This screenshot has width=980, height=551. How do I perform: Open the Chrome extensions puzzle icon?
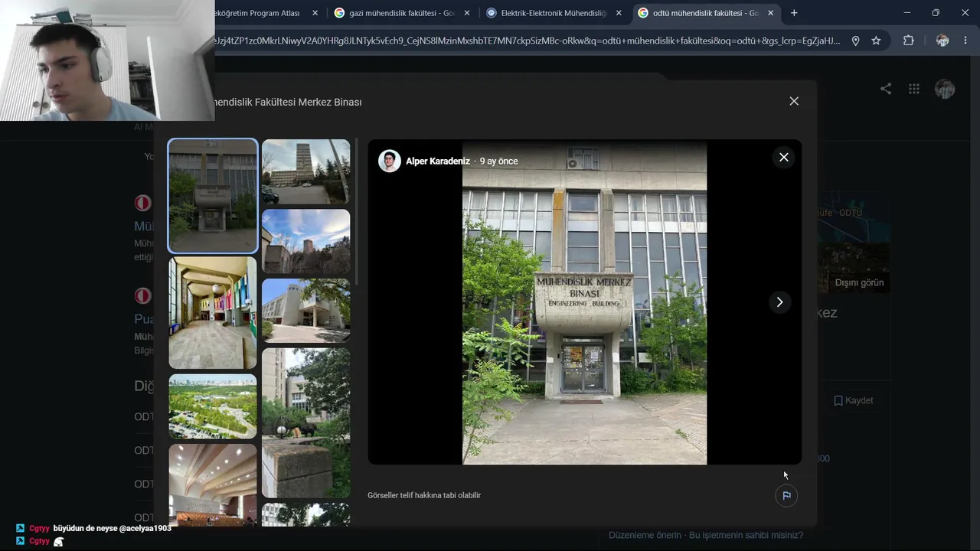point(909,41)
